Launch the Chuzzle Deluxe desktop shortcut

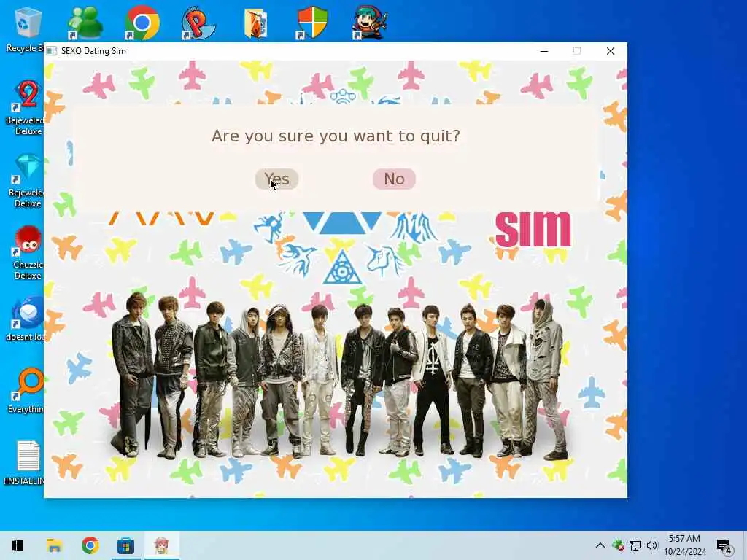(26, 252)
